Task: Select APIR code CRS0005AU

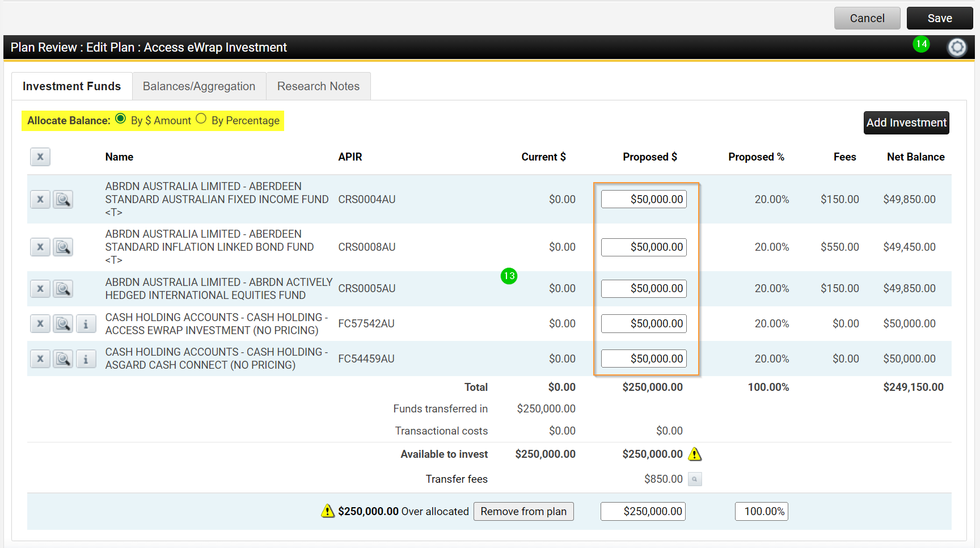Action: point(367,288)
